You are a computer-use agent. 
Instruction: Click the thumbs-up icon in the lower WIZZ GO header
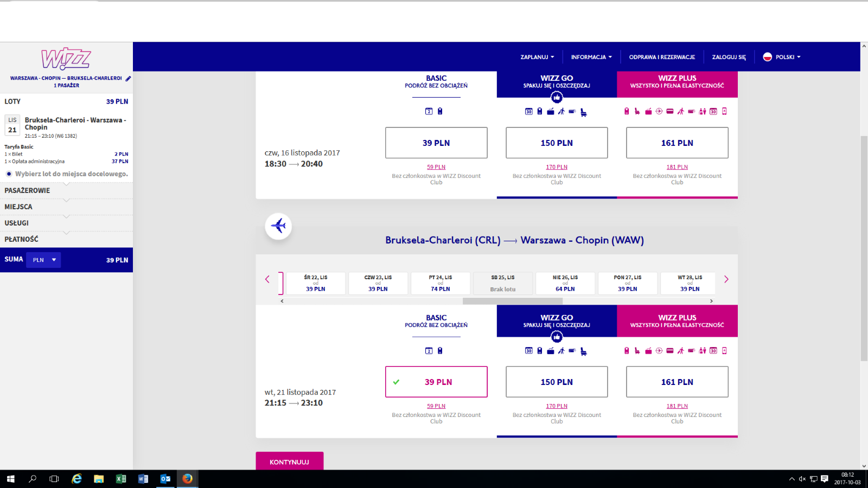coord(557,337)
